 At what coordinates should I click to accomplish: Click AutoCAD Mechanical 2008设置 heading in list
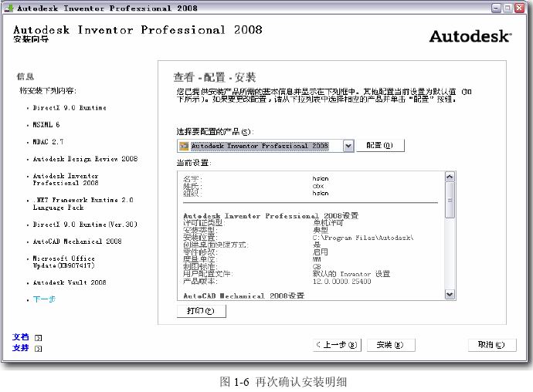pos(244,296)
